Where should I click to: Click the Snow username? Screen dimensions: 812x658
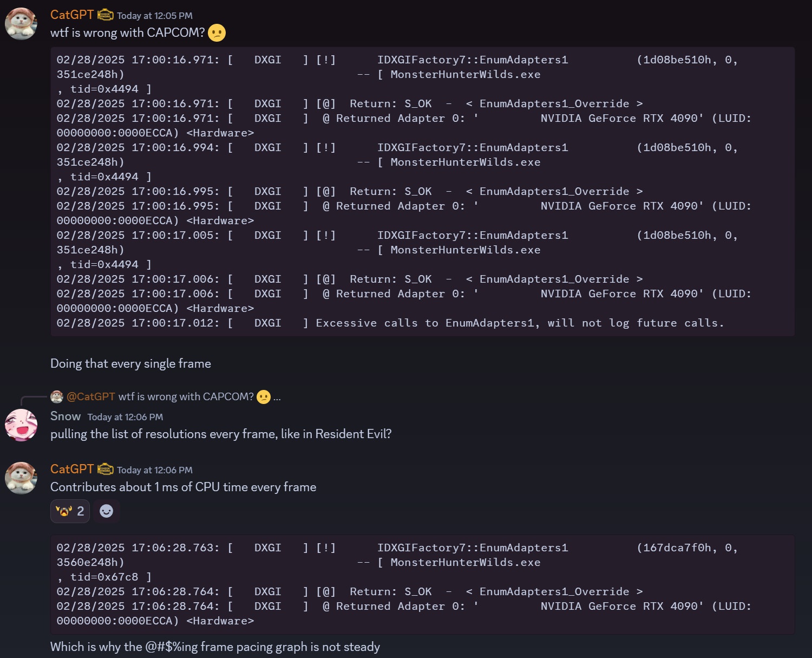66,416
